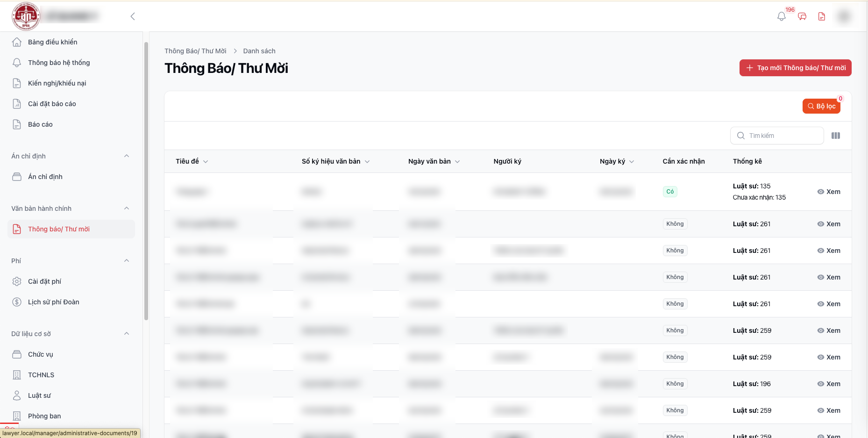The height and width of the screenshot is (438, 868).
Task: Open the Bộ lọc filter button
Action: coord(821,106)
